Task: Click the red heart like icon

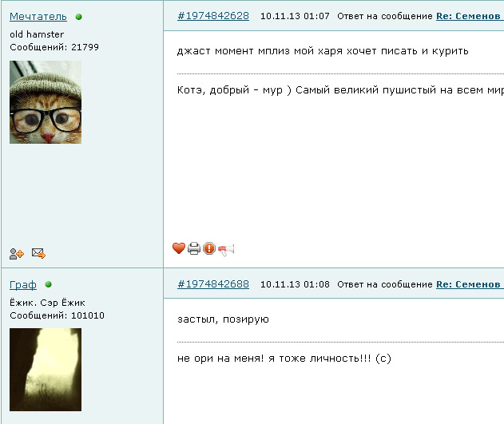Action: tap(179, 248)
